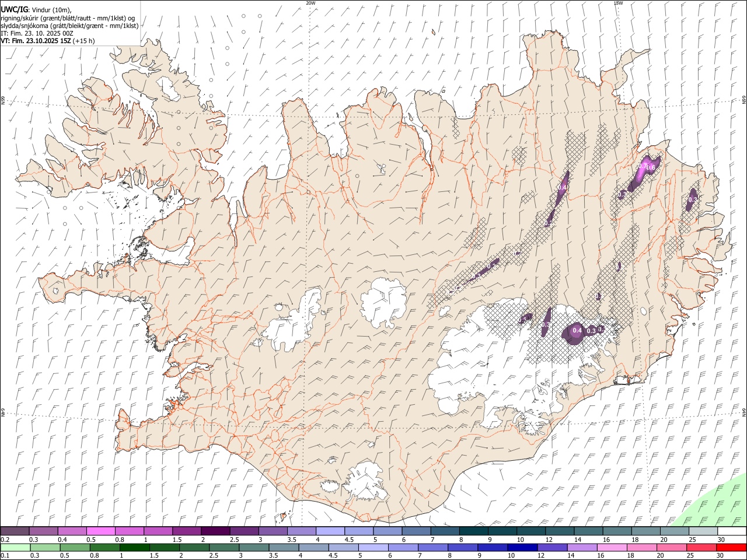Click the '20W' longitude label at top
The height and width of the screenshot is (560, 747).
[310, 3]
